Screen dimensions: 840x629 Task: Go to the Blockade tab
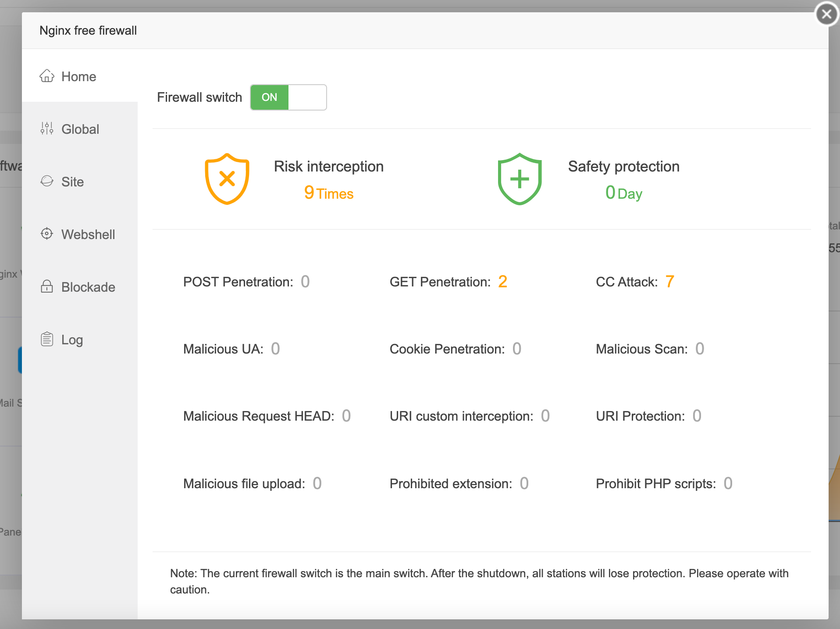point(88,287)
